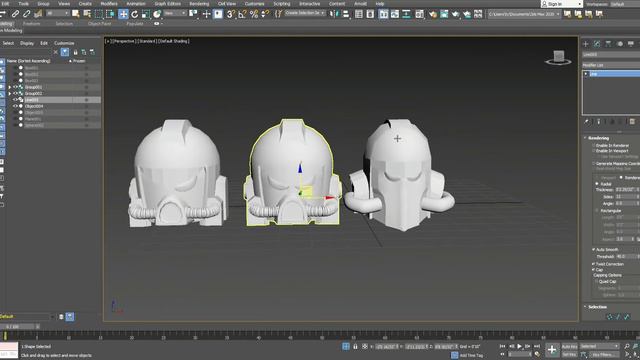Activate Select and Rotate tool
Viewport: 640px width, 360px height.
pos(134,14)
